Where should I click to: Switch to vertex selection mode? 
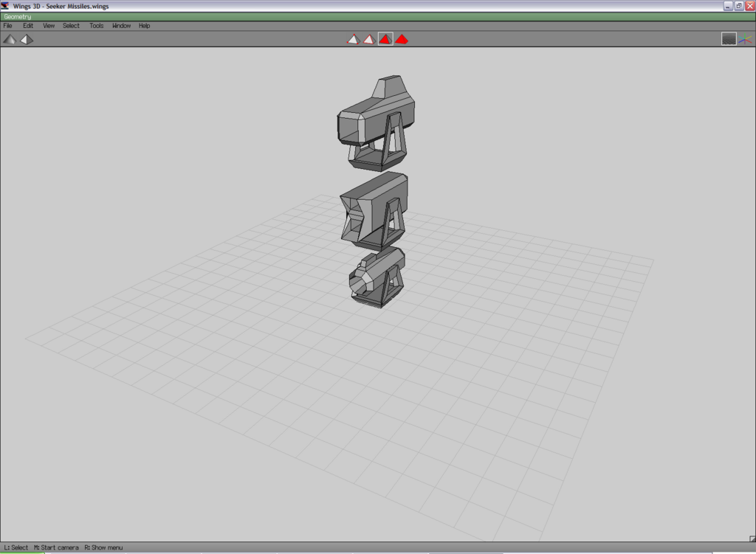[353, 39]
